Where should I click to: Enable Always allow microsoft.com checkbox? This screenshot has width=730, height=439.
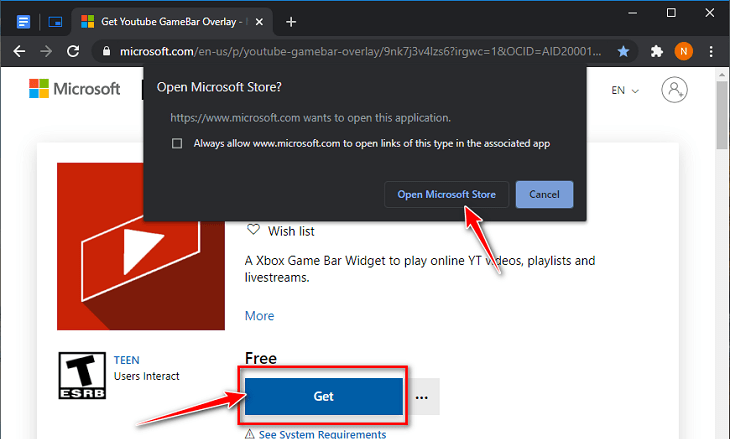click(177, 144)
